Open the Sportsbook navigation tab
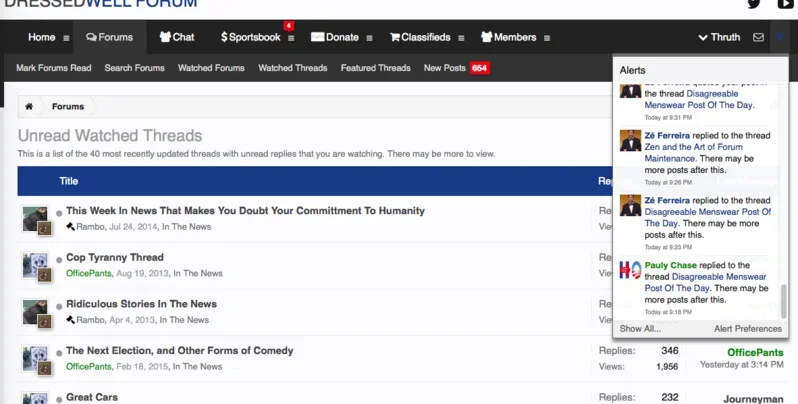Image resolution: width=798 pixels, height=404 pixels. pos(250,37)
